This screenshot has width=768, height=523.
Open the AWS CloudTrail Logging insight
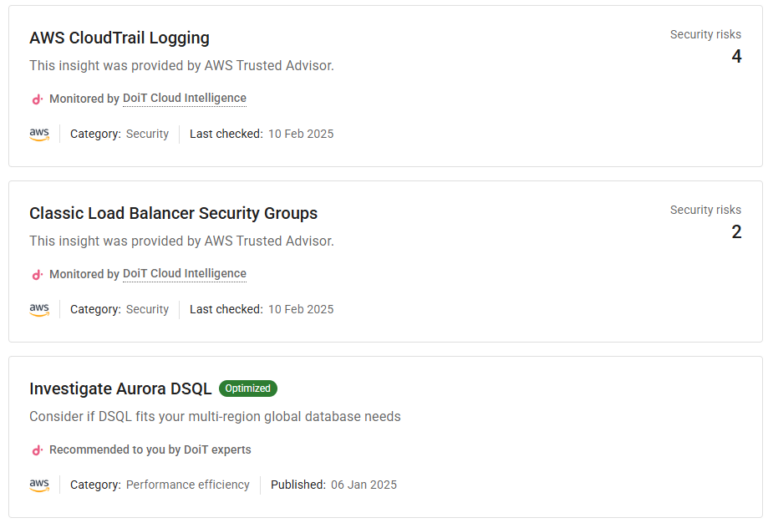[119, 38]
